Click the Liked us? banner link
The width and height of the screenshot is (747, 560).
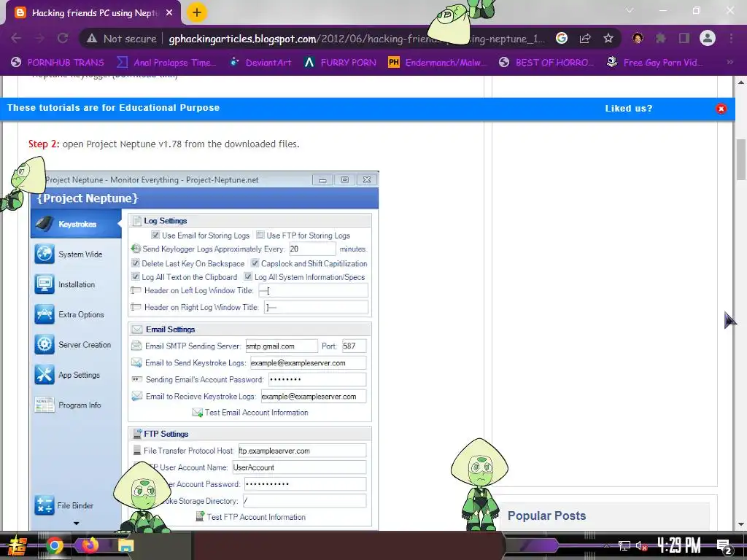[629, 109]
